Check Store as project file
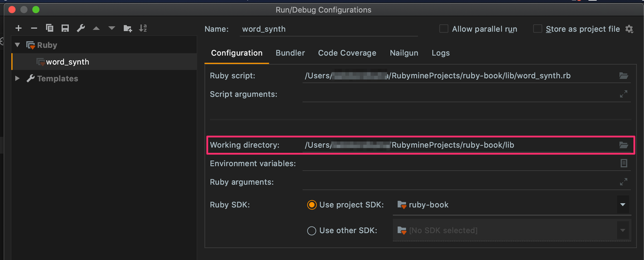 [538, 29]
